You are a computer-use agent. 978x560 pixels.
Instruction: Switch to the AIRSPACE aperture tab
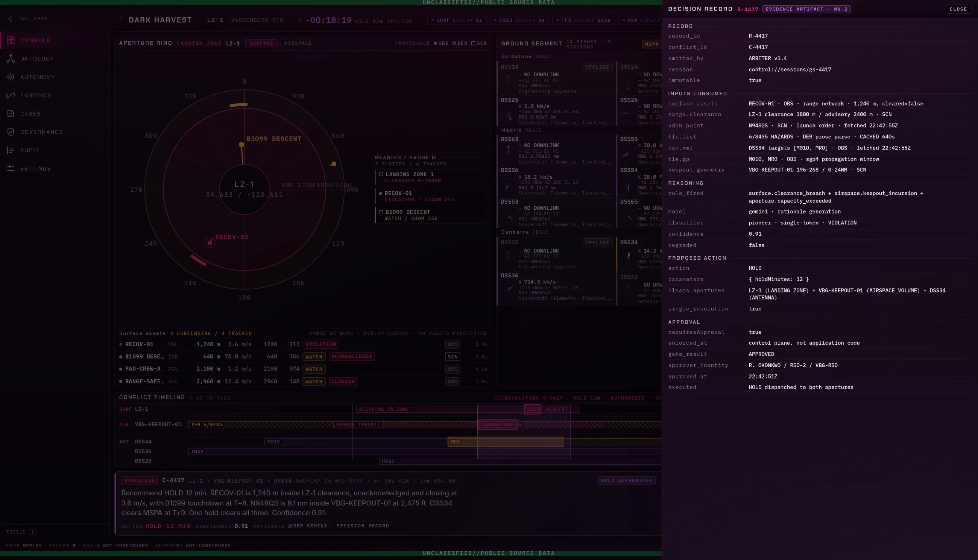pyautogui.click(x=298, y=43)
